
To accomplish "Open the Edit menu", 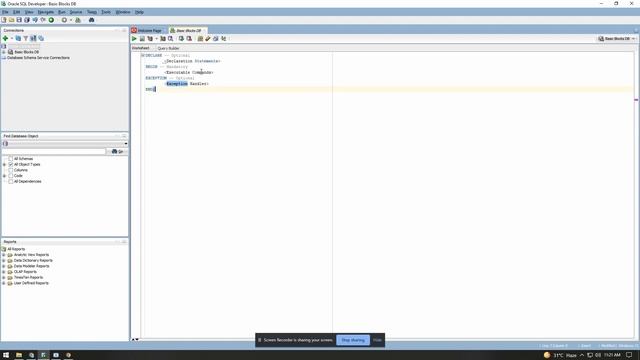I will point(16,12).
